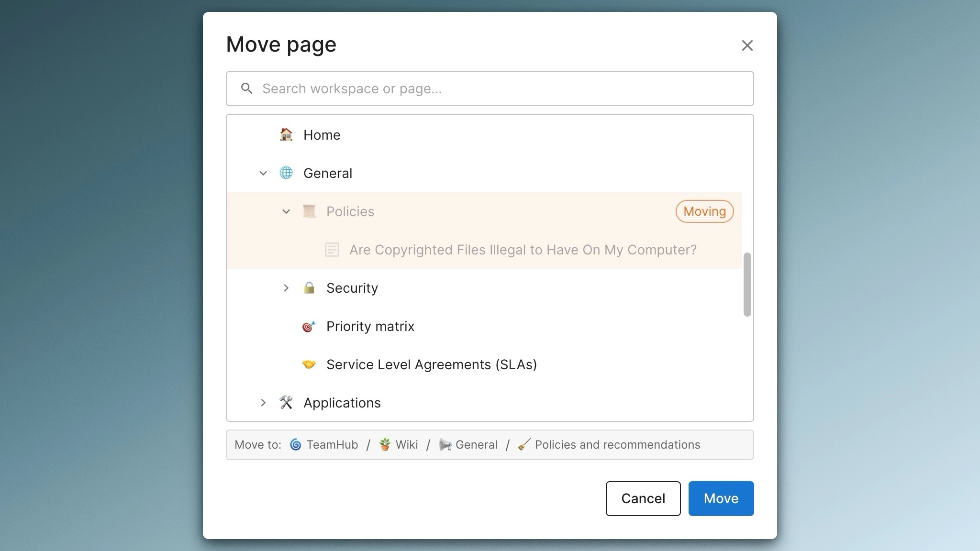Click the TeamHub workspace icon in breadcrumb

(296, 444)
